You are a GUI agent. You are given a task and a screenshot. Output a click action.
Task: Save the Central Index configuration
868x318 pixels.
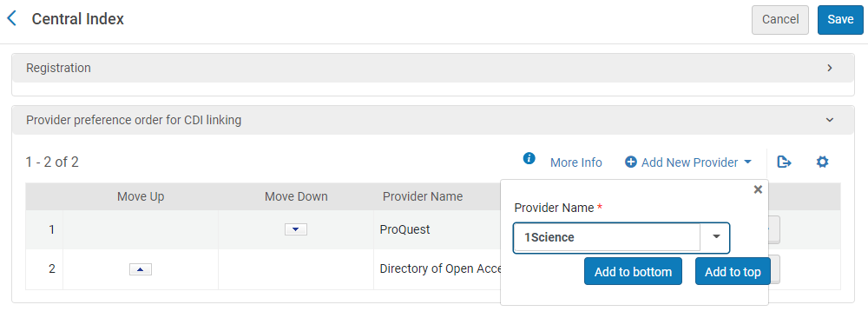tap(840, 20)
